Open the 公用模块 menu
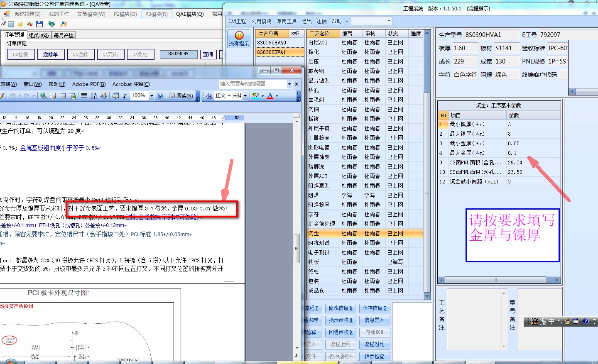The width and height of the screenshot is (598, 364). [261, 21]
